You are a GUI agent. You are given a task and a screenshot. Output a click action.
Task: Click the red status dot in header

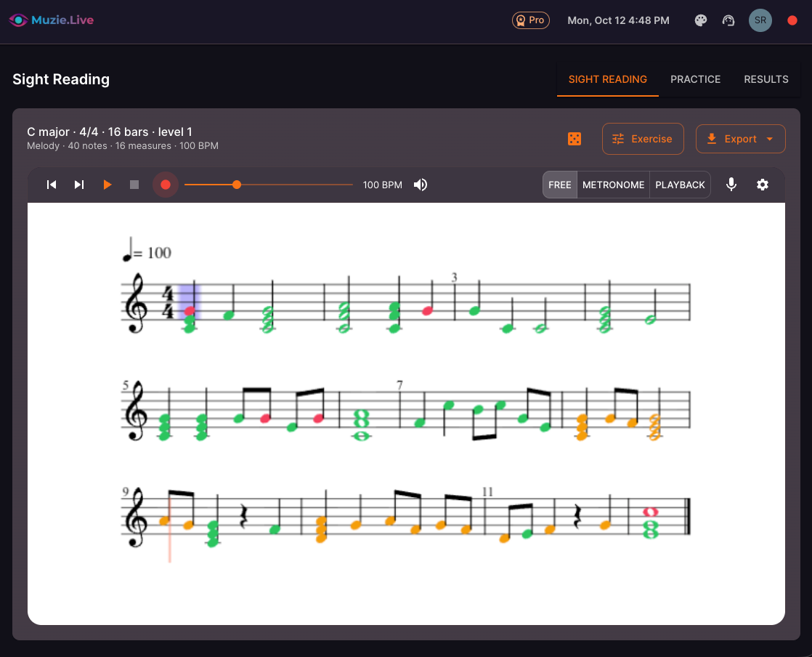point(792,20)
